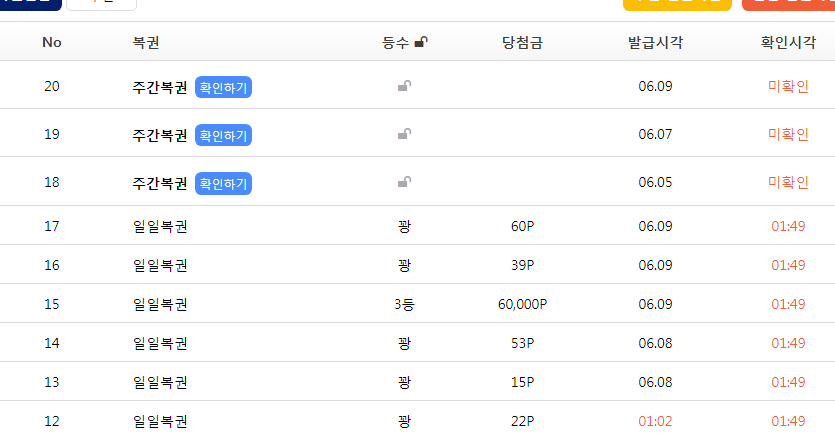Click ticket number 12 in No column
This screenshot has width=835, height=438.
click(52, 421)
